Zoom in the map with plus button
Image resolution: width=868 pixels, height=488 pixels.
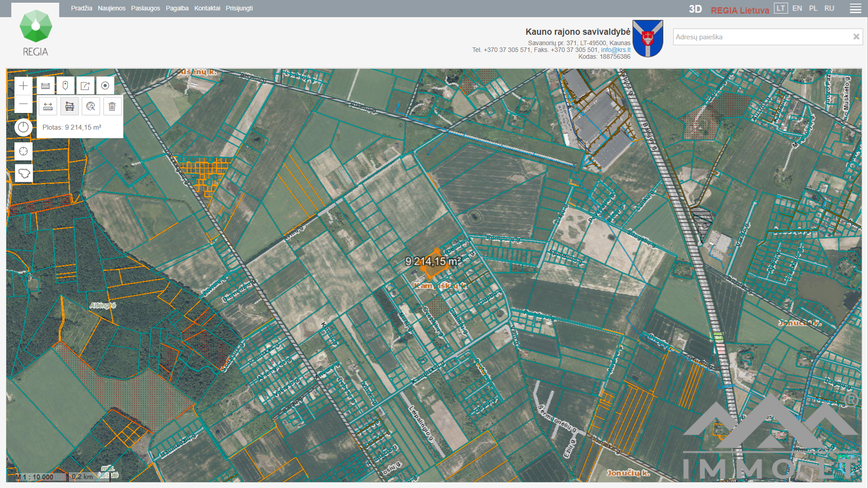coord(24,86)
